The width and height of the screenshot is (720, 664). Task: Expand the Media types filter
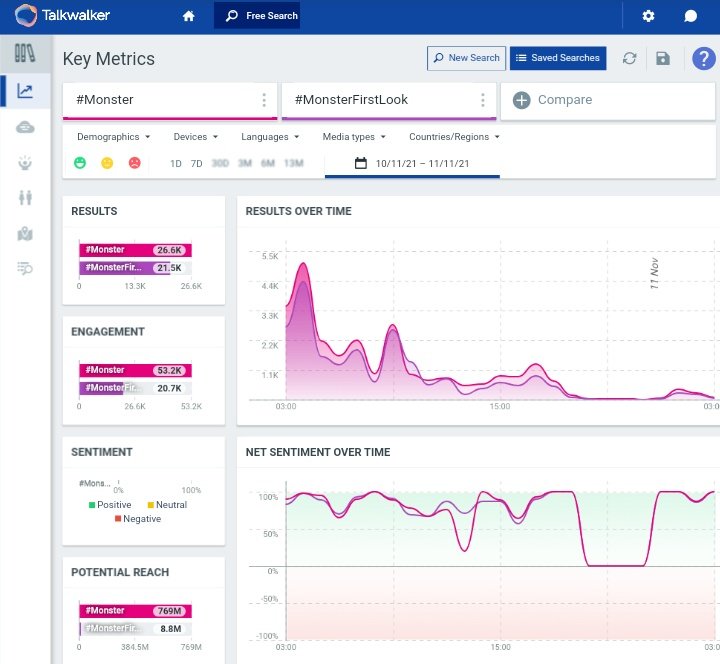[x=354, y=137]
